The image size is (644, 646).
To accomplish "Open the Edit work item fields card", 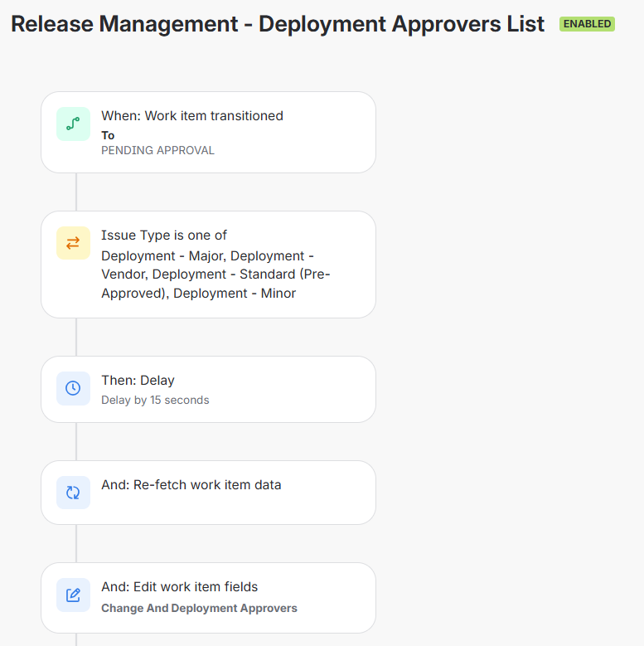I will tap(208, 598).
